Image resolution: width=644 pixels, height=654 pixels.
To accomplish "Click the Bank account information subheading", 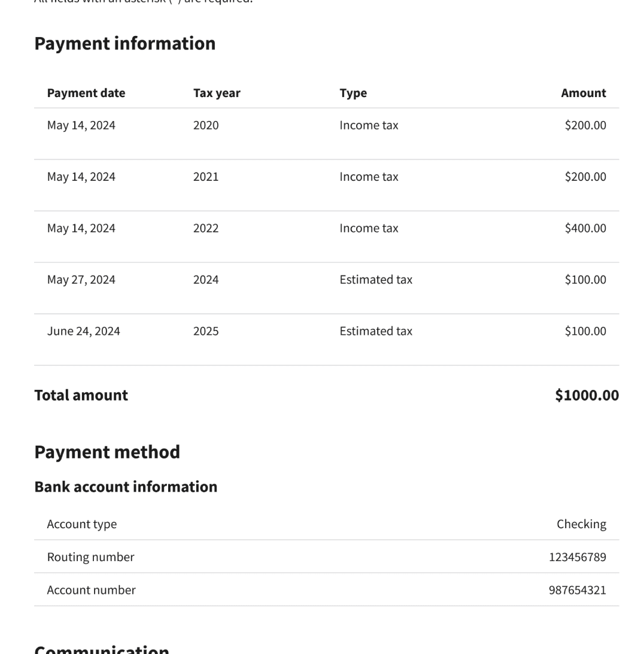I will click(126, 487).
